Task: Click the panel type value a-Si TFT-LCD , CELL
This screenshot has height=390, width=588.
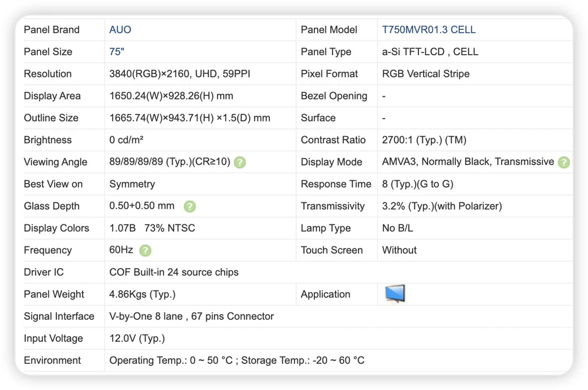Action: pyautogui.click(x=430, y=52)
